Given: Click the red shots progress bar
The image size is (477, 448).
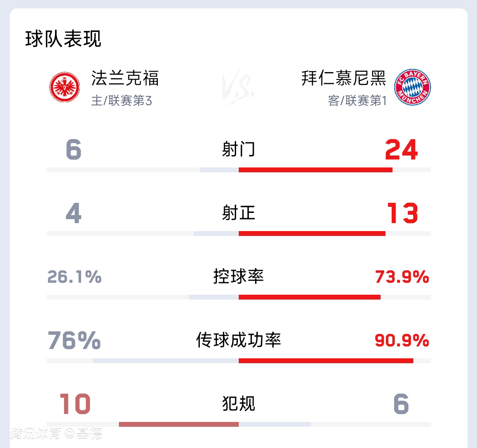Looking at the screenshot, I should tap(316, 170).
